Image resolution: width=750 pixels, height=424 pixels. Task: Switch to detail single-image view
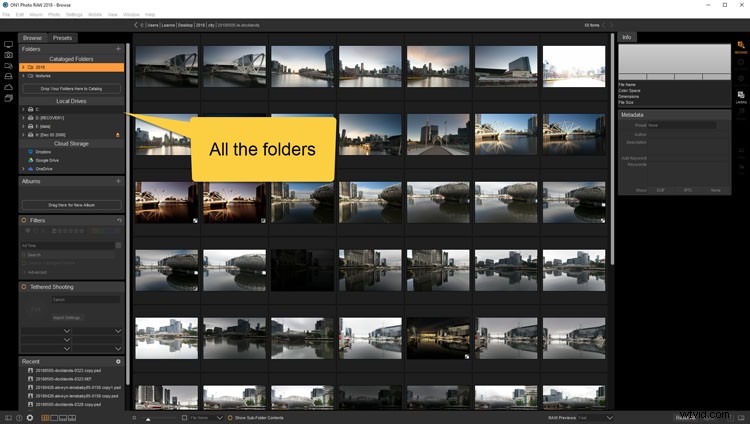[54, 418]
